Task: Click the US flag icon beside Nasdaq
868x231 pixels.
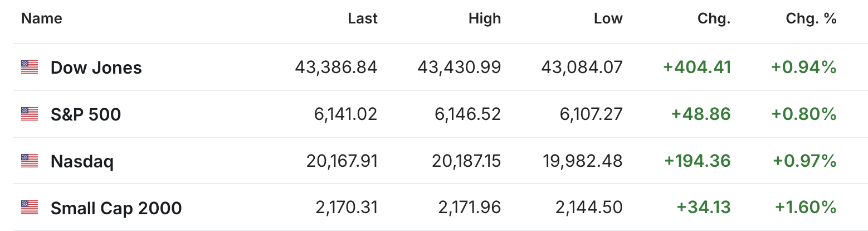Action: [x=30, y=161]
